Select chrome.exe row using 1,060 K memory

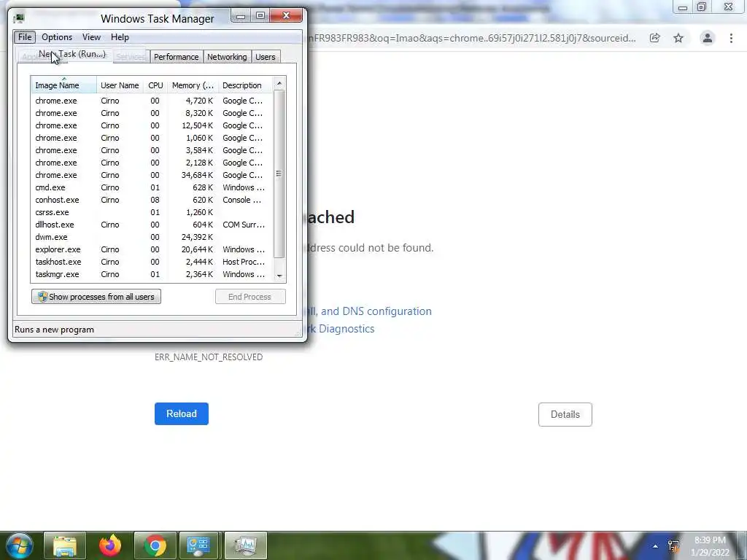click(152, 138)
